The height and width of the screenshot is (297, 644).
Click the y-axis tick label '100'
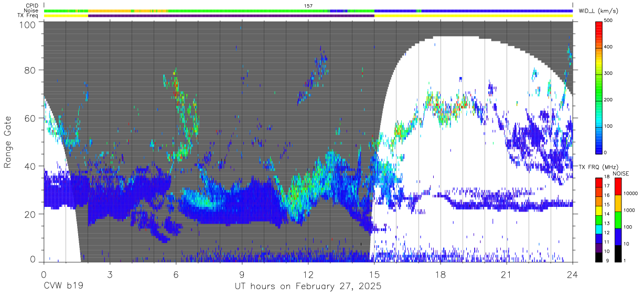(28, 24)
